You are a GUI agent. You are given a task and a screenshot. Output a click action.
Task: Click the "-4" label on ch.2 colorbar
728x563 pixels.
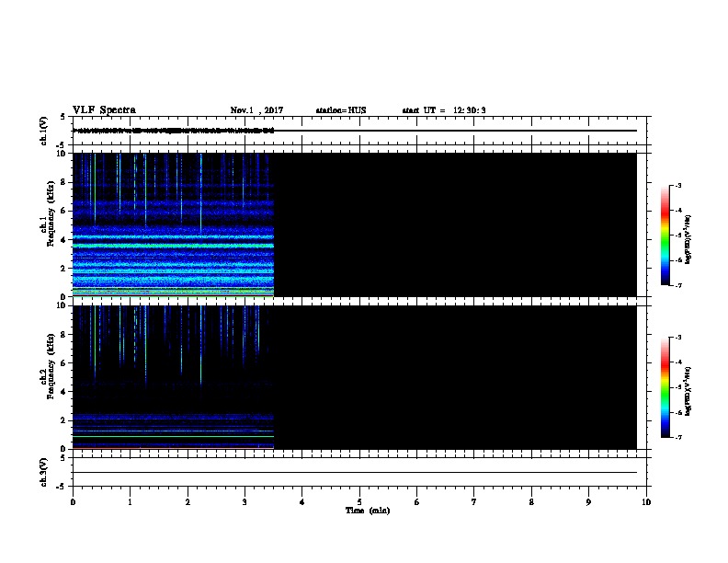pos(677,362)
